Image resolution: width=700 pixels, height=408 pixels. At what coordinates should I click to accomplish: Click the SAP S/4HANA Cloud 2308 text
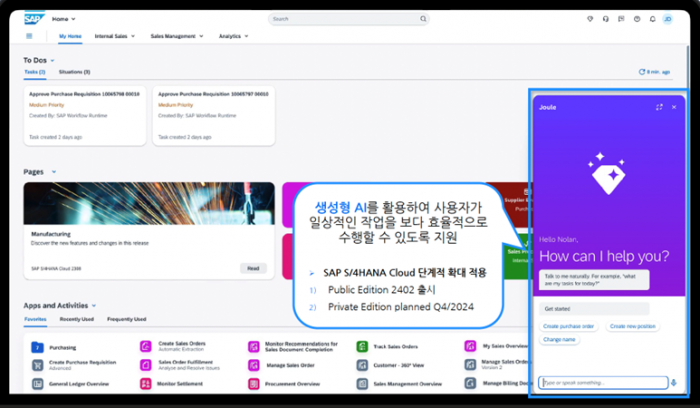[x=56, y=269]
